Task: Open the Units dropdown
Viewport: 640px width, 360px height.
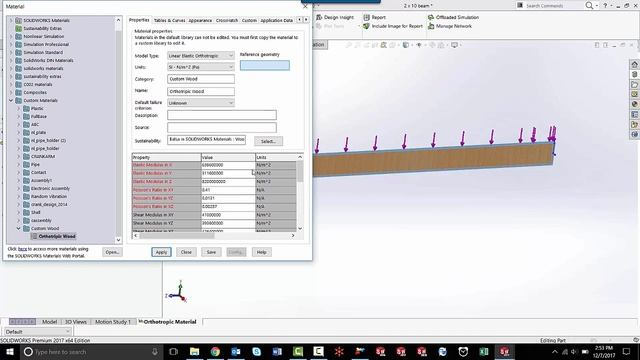Action: click(201, 67)
